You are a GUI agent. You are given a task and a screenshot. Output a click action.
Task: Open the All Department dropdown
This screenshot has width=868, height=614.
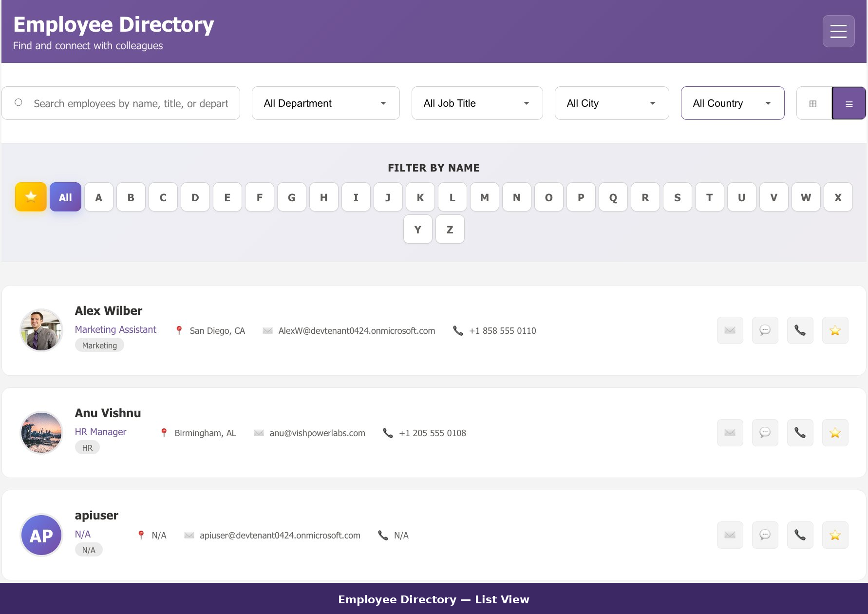tap(326, 103)
